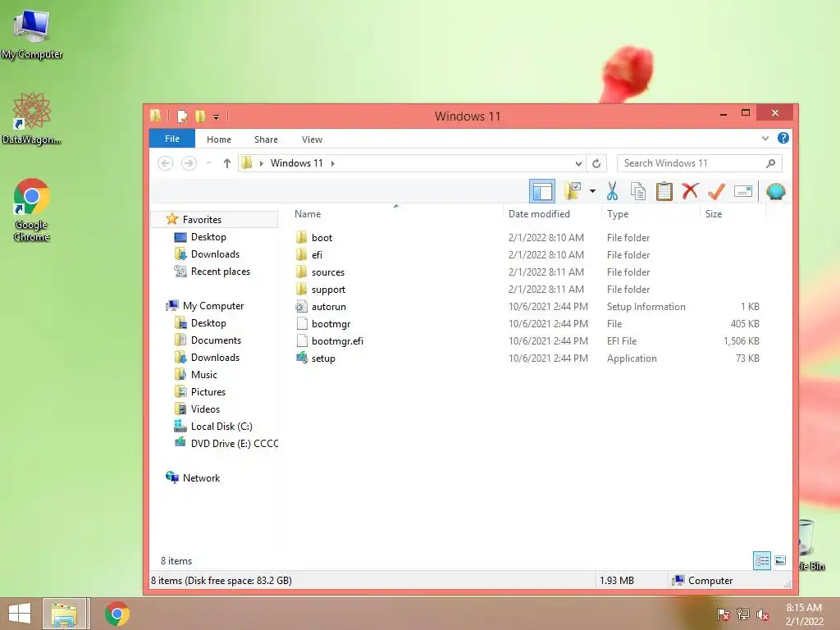Click the File Explorer taskbar icon
Screen dimensions: 840x630
click(x=64, y=614)
